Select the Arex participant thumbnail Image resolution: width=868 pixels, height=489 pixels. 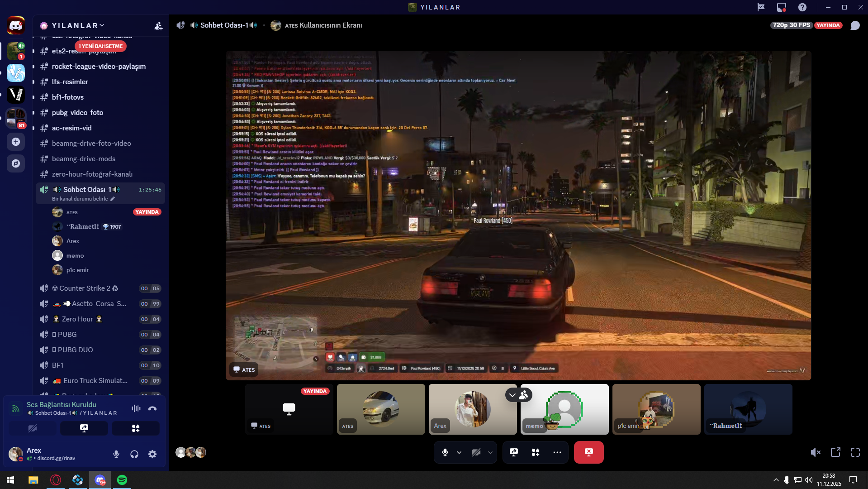pos(473,409)
